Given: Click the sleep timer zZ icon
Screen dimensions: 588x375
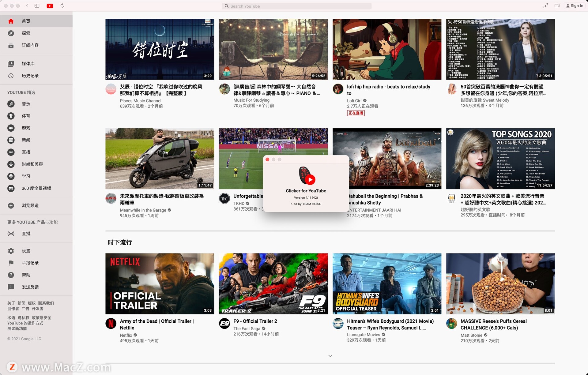Looking at the screenshot, I should [x=546, y=6].
